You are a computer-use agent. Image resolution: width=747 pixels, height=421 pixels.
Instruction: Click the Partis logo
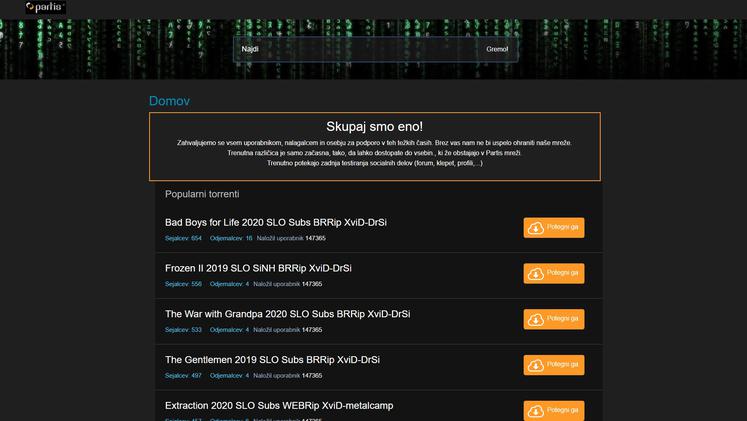pos(45,7)
